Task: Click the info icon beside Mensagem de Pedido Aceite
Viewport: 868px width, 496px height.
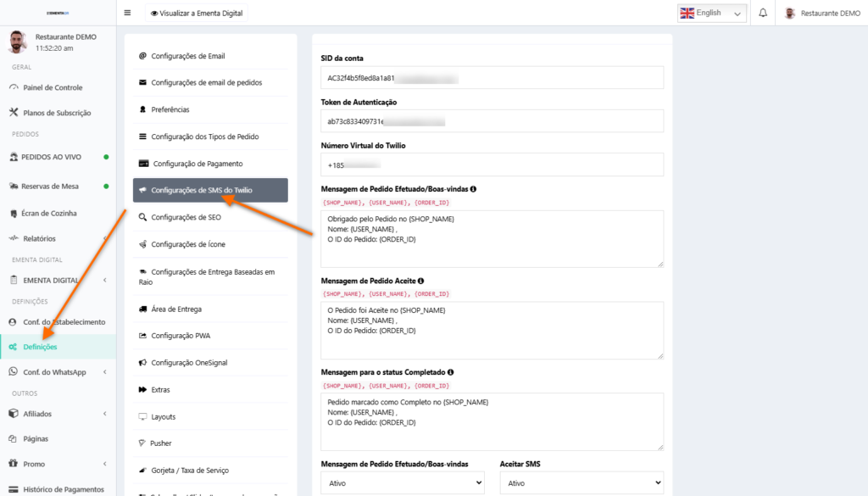Action: 421,281
